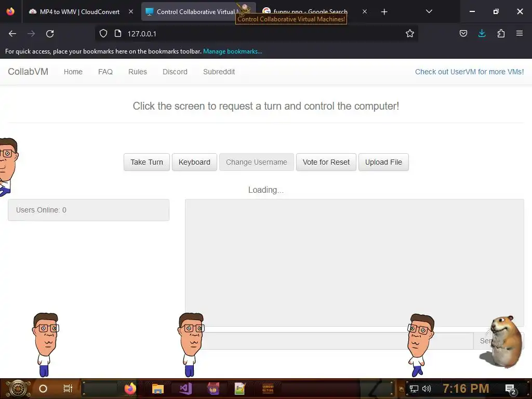The image size is (532, 399).
Task: Open the FAQ nav item
Action: coord(105,72)
